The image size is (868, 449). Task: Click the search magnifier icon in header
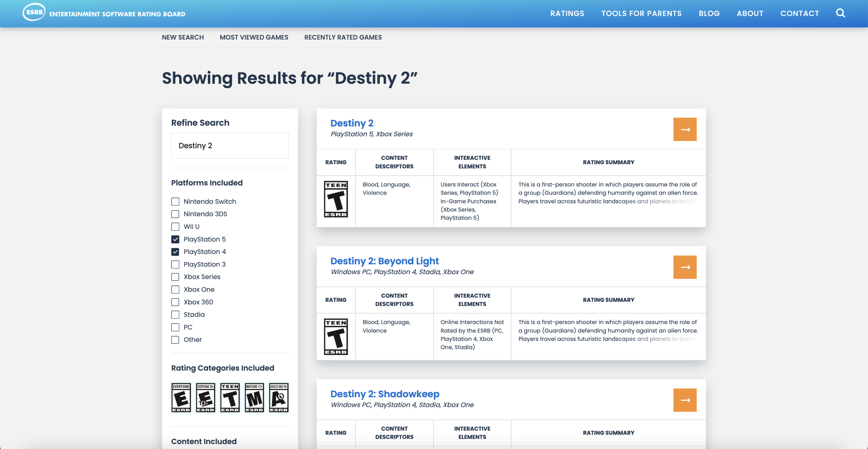[x=840, y=13]
